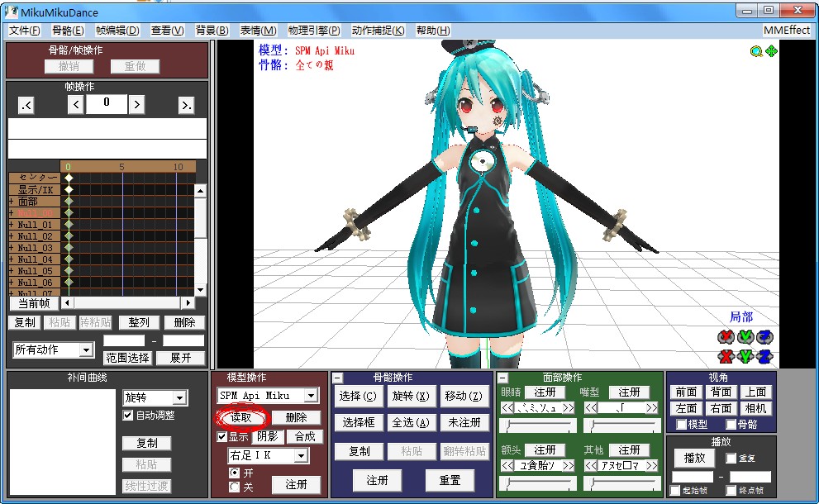Click the 读取 load model button
The height and width of the screenshot is (504, 819).
click(241, 417)
